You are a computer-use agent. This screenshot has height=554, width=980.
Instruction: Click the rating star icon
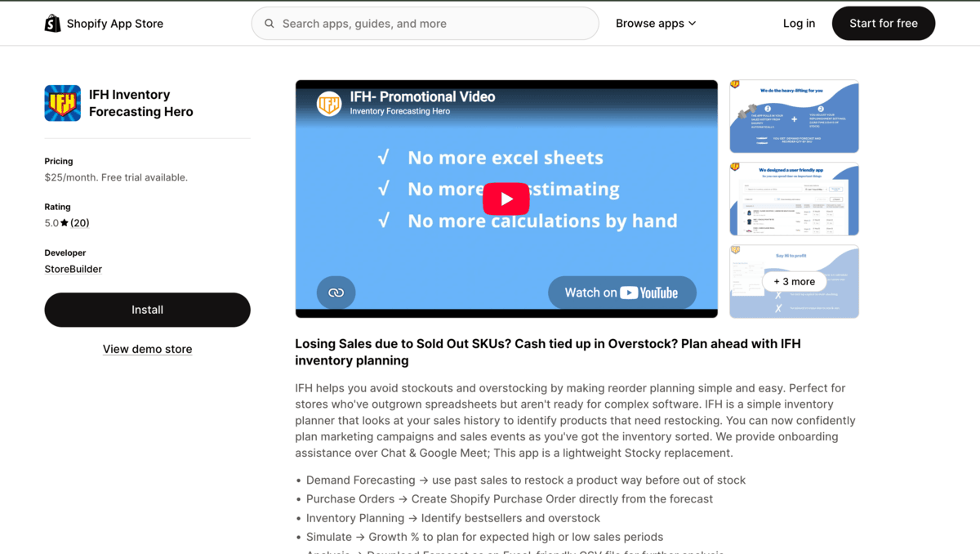pos(65,223)
